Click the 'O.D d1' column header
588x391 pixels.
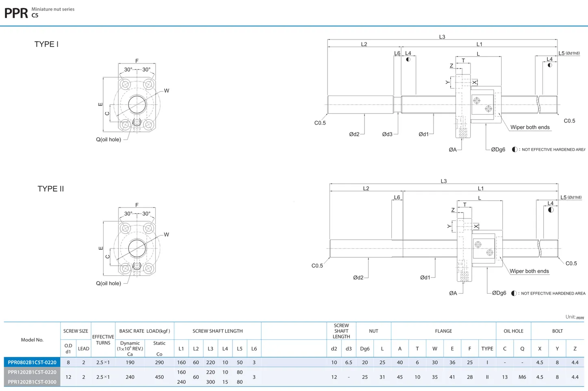pyautogui.click(x=68, y=349)
